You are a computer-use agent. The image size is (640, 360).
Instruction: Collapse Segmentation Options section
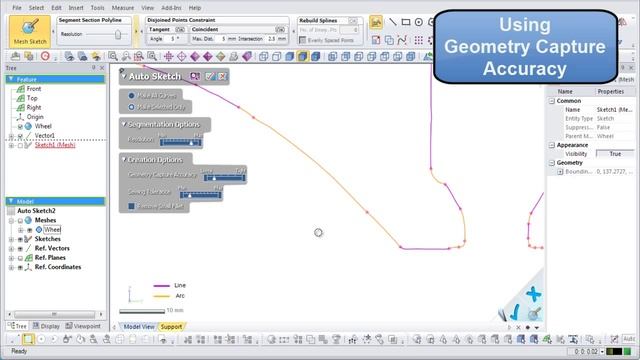(124, 124)
